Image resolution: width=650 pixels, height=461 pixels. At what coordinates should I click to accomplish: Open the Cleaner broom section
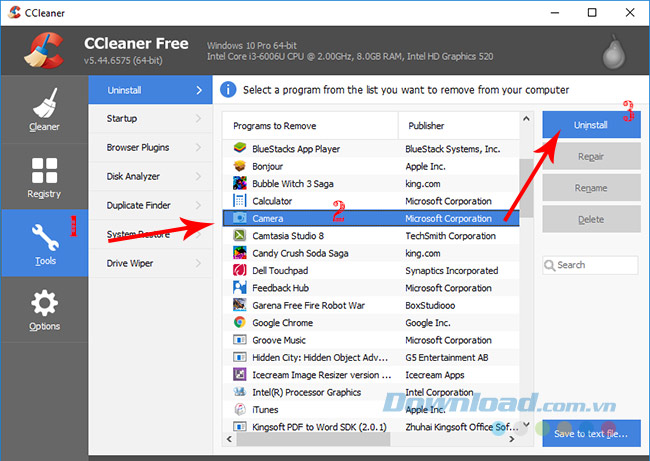[44, 109]
